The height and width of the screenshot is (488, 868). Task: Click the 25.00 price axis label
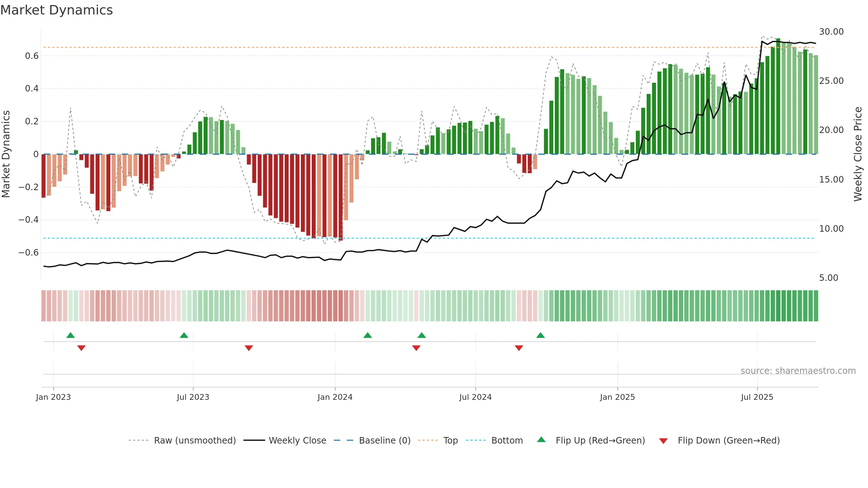pos(831,81)
